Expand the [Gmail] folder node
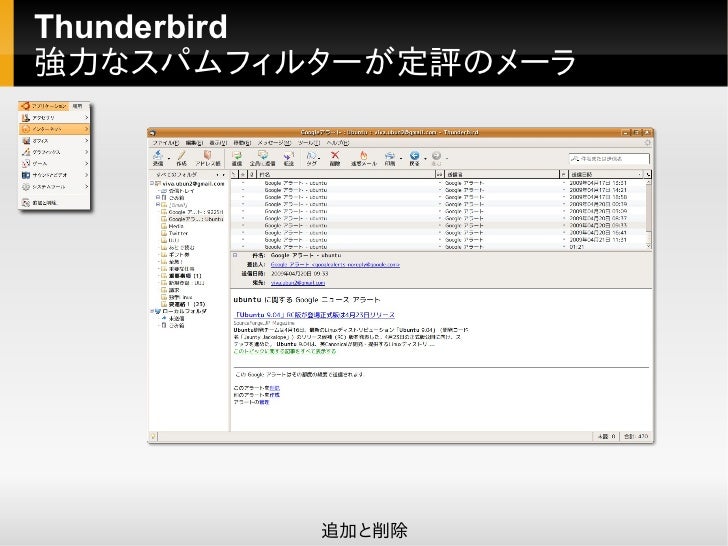728x546 pixels. pyautogui.click(x=157, y=204)
